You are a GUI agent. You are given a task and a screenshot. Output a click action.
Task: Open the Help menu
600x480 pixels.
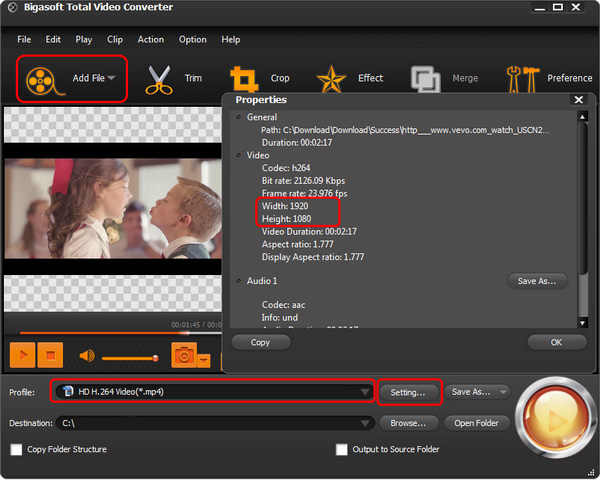(231, 39)
